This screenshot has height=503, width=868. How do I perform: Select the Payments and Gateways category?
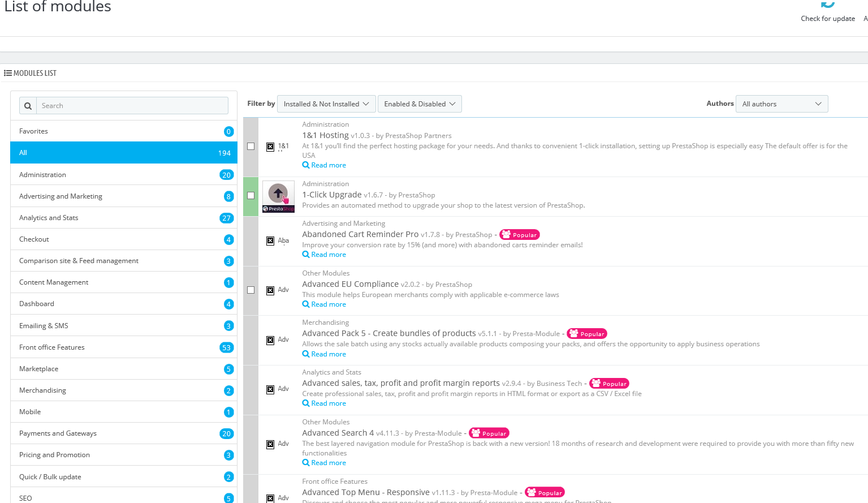coord(124,433)
